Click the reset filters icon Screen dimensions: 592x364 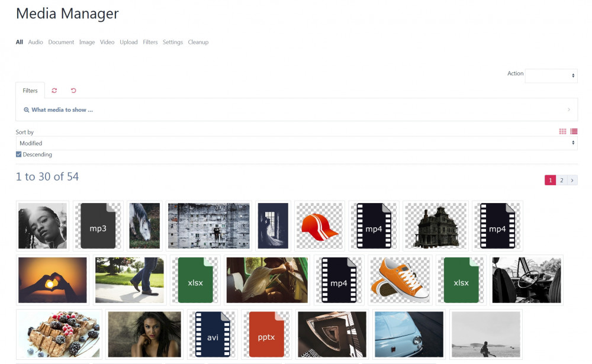point(73,90)
